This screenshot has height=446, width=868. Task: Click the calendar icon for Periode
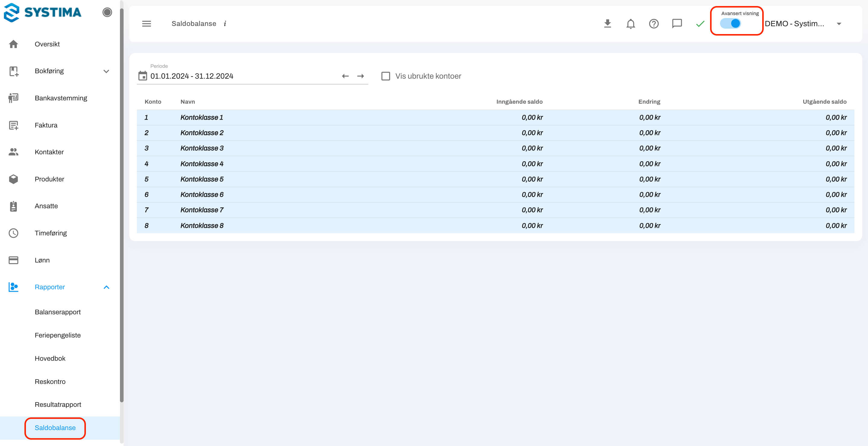(x=143, y=76)
